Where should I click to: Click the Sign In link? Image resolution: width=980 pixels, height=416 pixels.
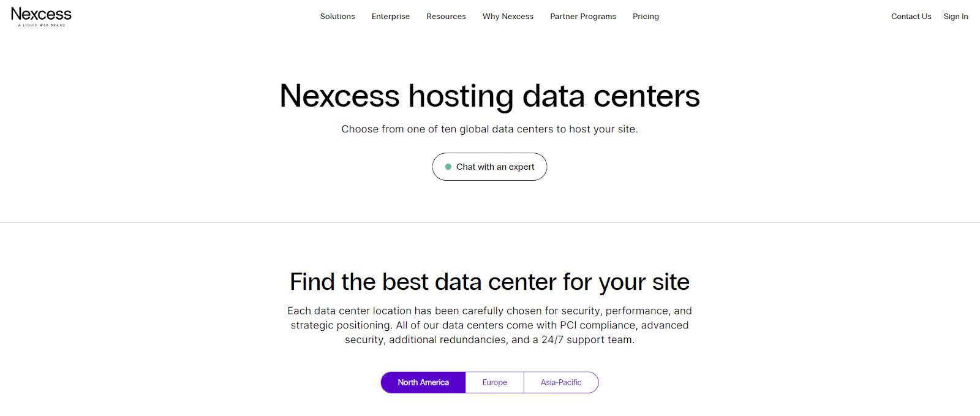(956, 17)
